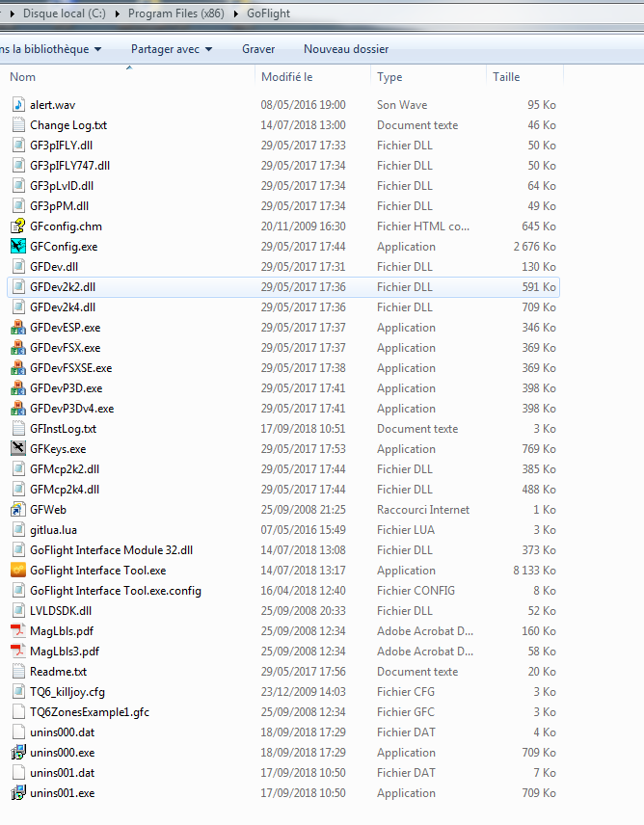Click the 8 133 Ko size value
Image resolution: width=644 pixels, height=825 pixels.
[x=534, y=571]
